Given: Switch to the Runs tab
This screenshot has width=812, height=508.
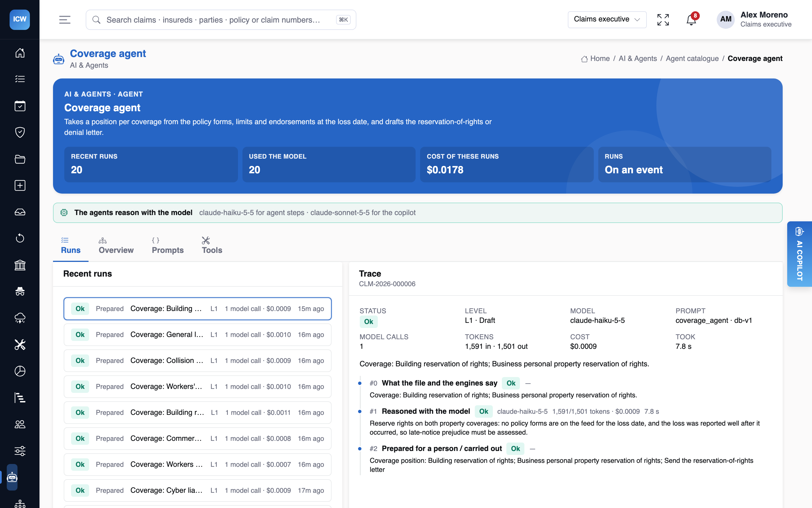Looking at the screenshot, I should click(x=70, y=245).
